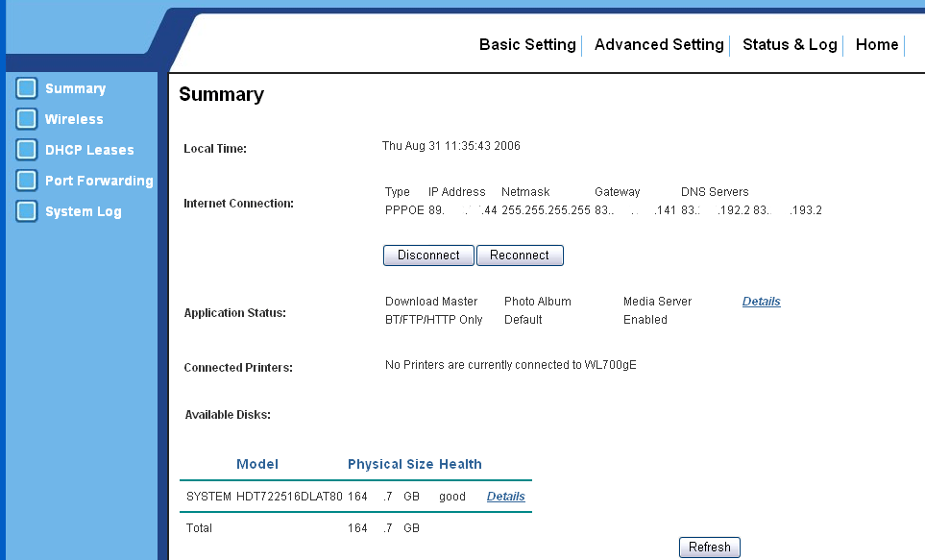Navigate to the Home page
This screenshot has width=925, height=560.
point(876,45)
